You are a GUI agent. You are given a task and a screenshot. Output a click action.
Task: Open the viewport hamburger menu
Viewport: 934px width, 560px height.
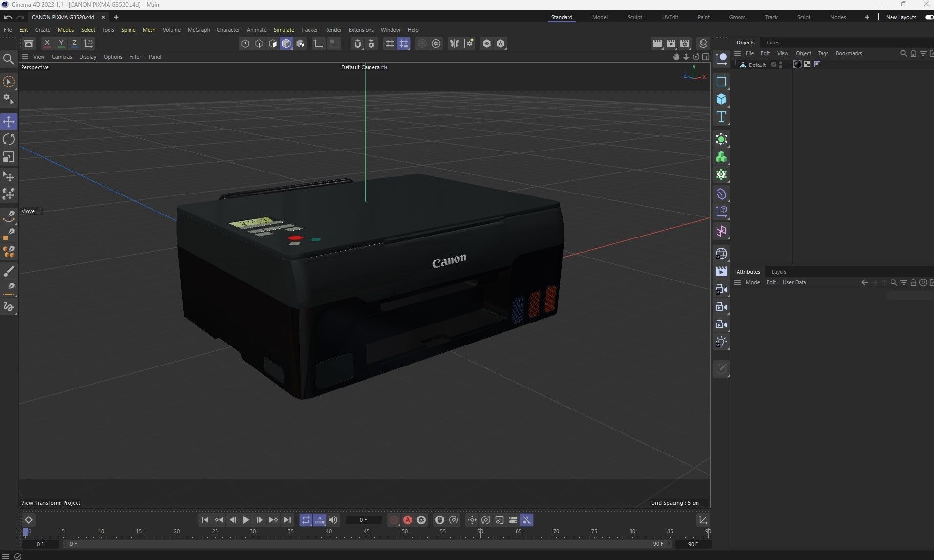coord(25,57)
